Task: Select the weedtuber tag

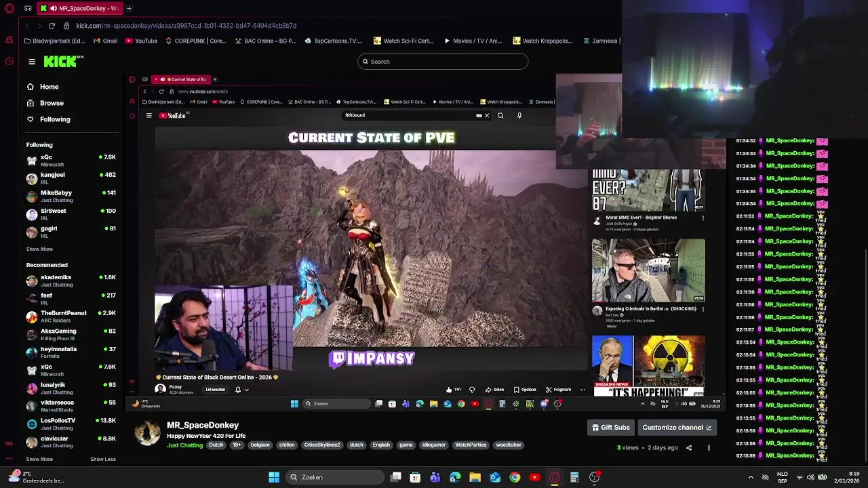Action: (509, 445)
